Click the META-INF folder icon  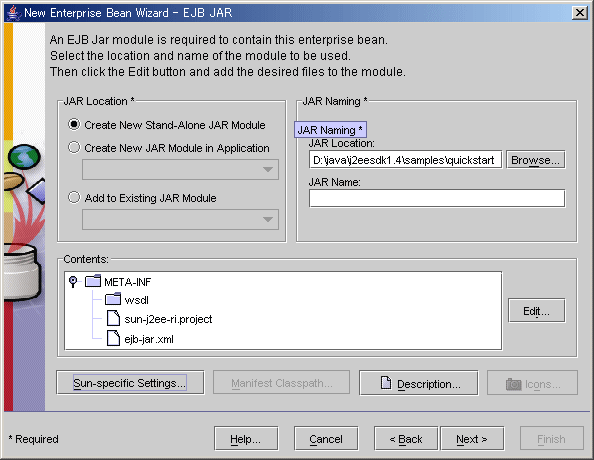(93, 281)
